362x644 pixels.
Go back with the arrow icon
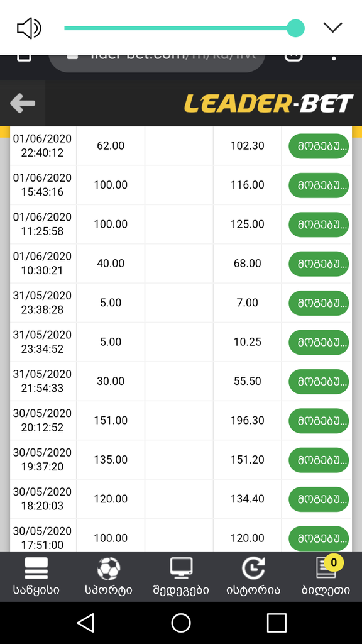(23, 103)
